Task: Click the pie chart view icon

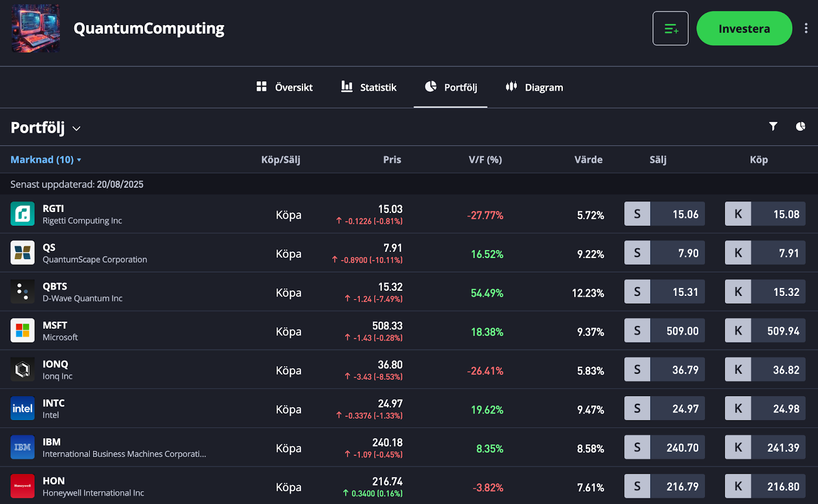Action: click(x=800, y=126)
